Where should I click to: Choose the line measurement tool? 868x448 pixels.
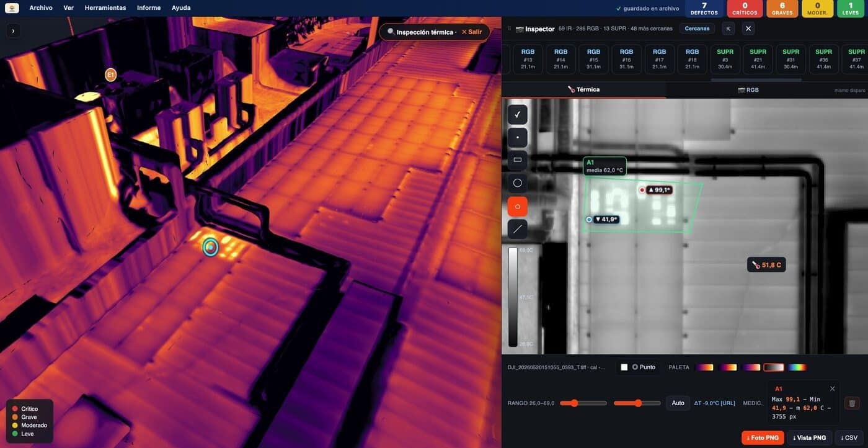click(x=517, y=229)
